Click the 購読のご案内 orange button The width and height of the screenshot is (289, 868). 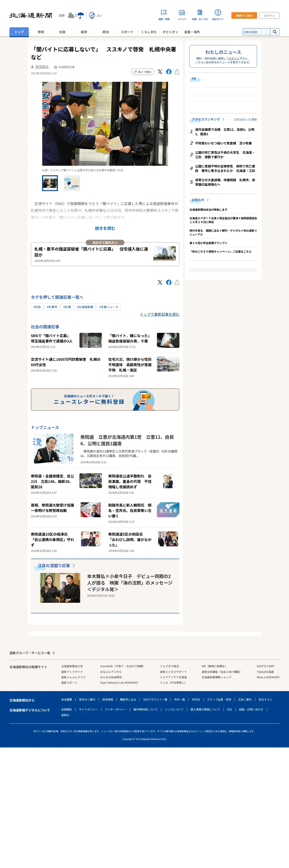244,16
